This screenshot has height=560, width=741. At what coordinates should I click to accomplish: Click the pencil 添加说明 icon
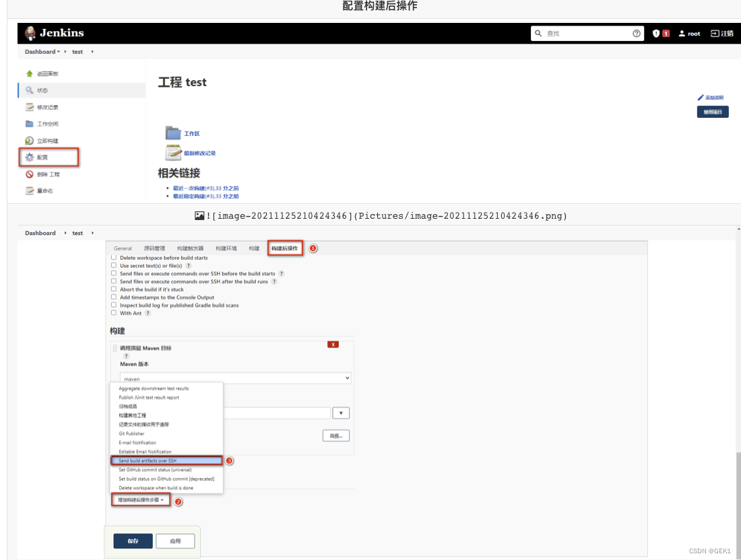pyautogui.click(x=701, y=98)
